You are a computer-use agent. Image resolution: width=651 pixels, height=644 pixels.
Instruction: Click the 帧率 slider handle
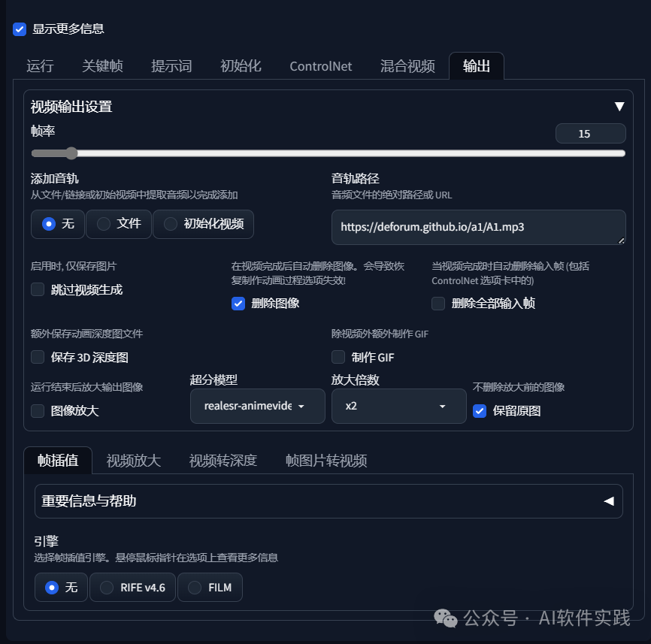pyautogui.click(x=71, y=153)
